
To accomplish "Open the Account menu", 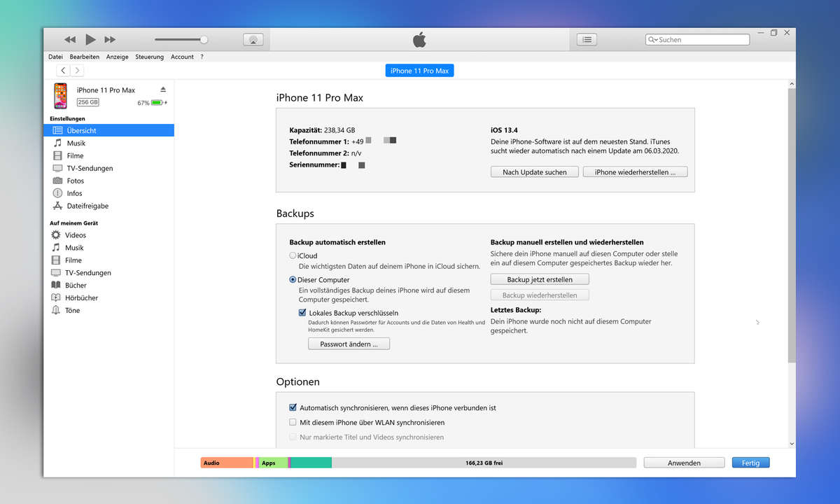I will click(182, 57).
